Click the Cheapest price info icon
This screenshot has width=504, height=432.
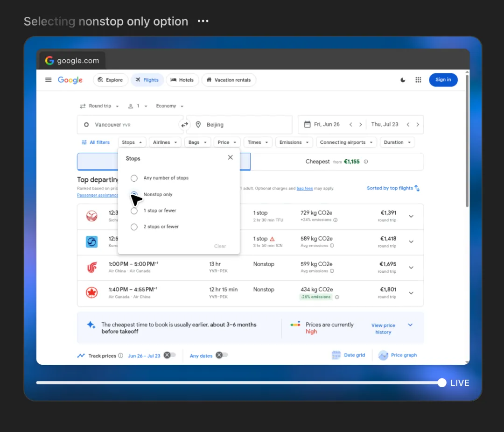pyautogui.click(x=366, y=162)
